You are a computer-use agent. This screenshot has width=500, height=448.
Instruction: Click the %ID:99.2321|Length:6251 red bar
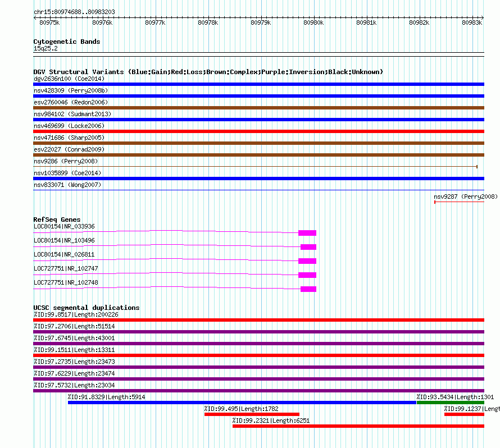point(358,426)
